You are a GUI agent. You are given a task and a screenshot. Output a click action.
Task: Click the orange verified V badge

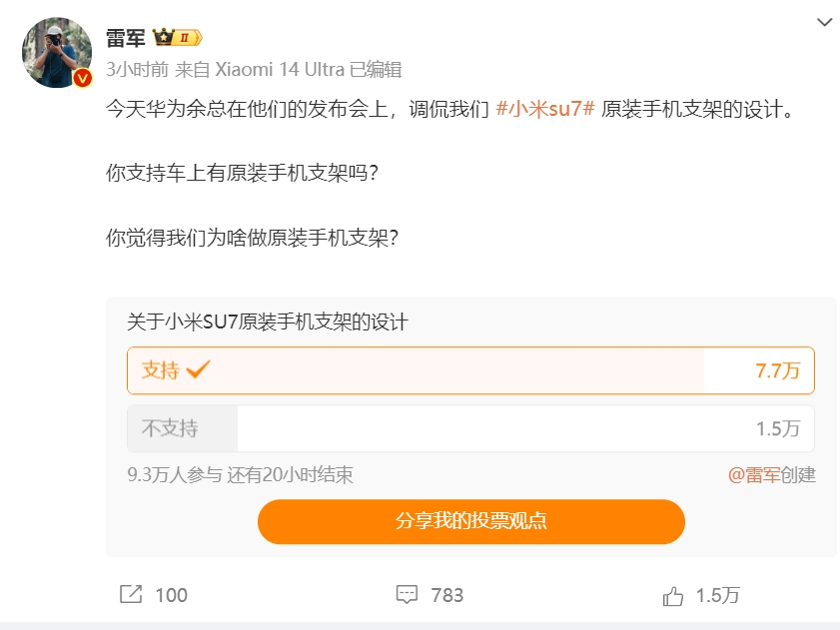[x=83, y=78]
